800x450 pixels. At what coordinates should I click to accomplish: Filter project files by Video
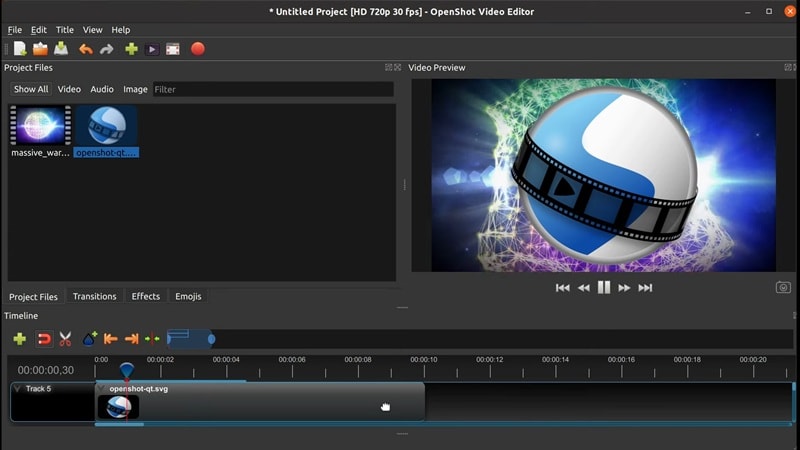[x=69, y=89]
